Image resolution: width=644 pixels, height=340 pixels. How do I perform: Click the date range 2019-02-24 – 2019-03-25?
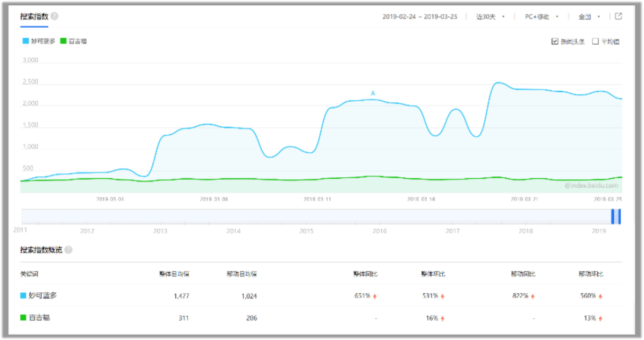(x=419, y=16)
